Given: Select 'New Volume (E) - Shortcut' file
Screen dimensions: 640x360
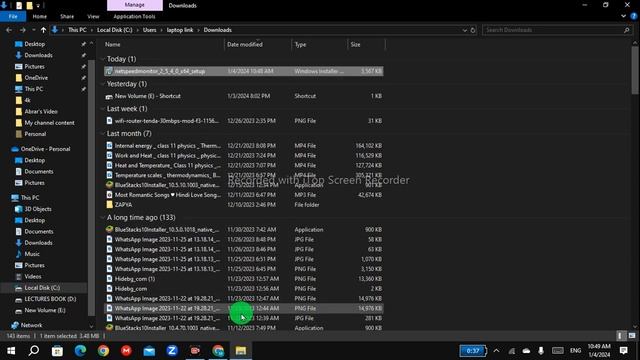Looking at the screenshot, I should coord(244,96).
